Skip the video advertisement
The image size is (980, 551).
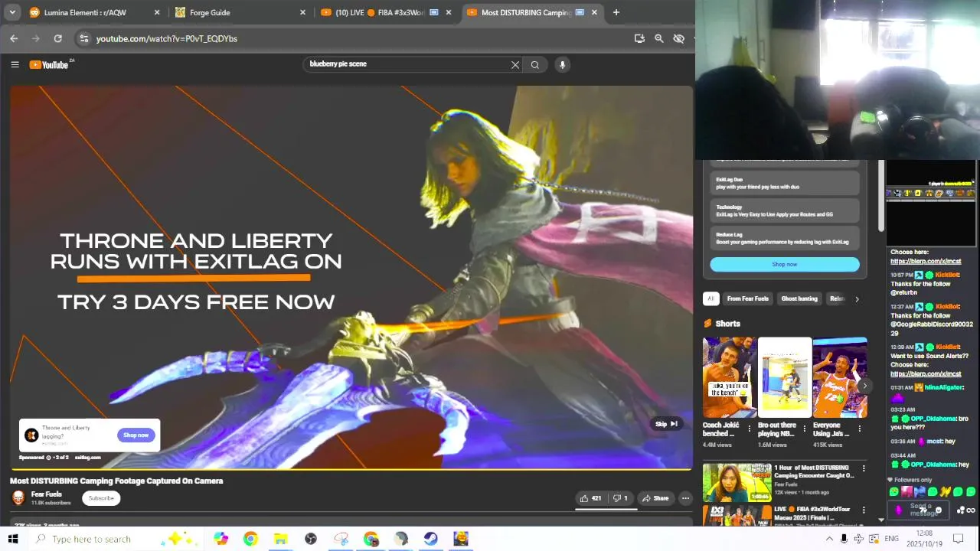[665, 424]
